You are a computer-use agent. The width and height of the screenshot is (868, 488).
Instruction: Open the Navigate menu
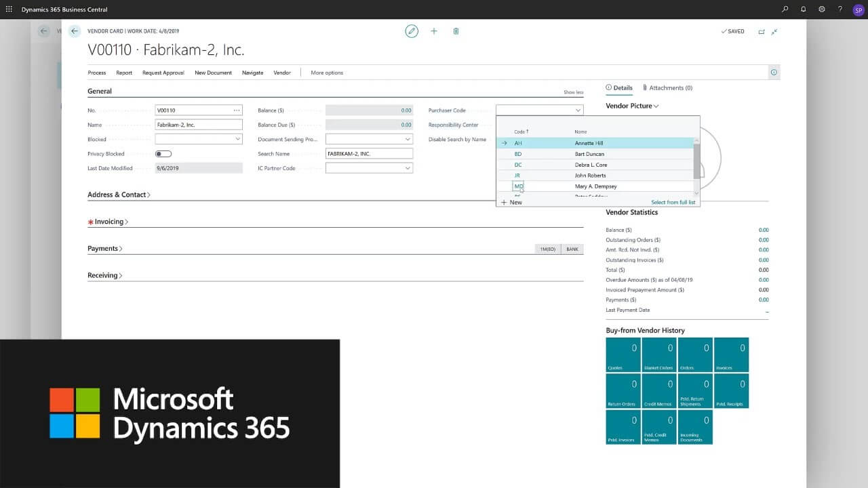(x=252, y=73)
